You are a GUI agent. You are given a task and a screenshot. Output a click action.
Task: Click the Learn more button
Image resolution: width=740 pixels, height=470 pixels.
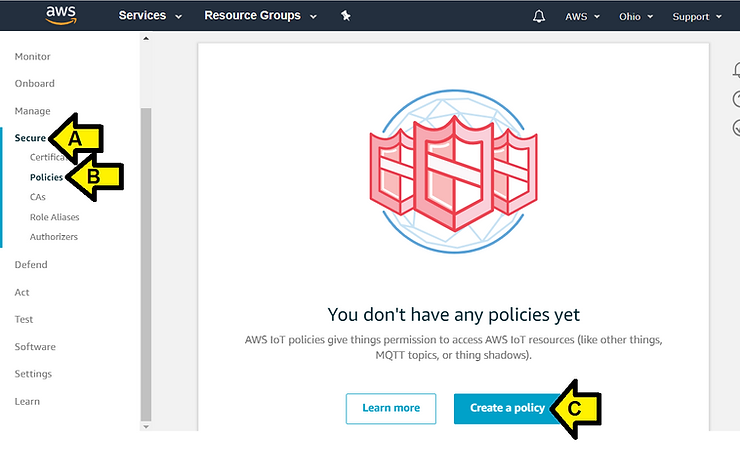coord(391,408)
